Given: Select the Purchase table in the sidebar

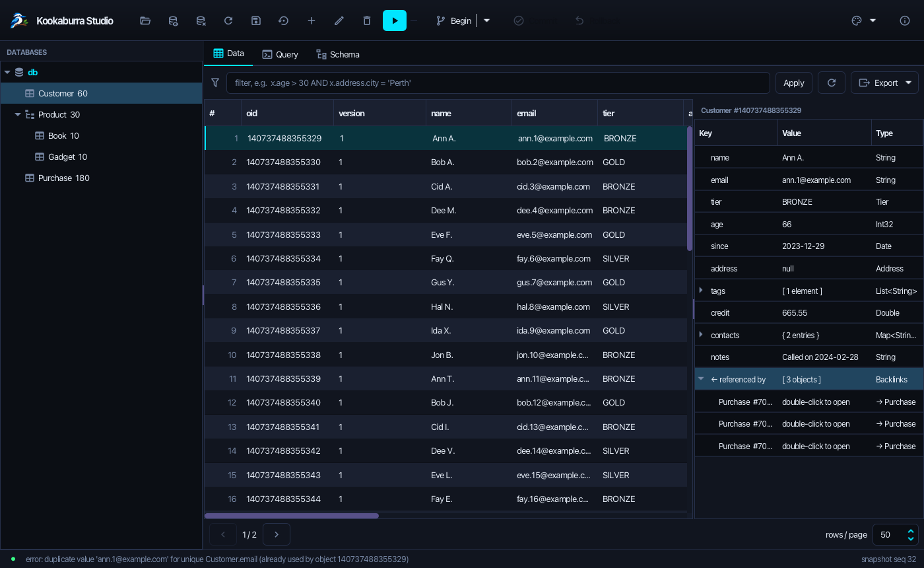Looking at the screenshot, I should point(101,178).
